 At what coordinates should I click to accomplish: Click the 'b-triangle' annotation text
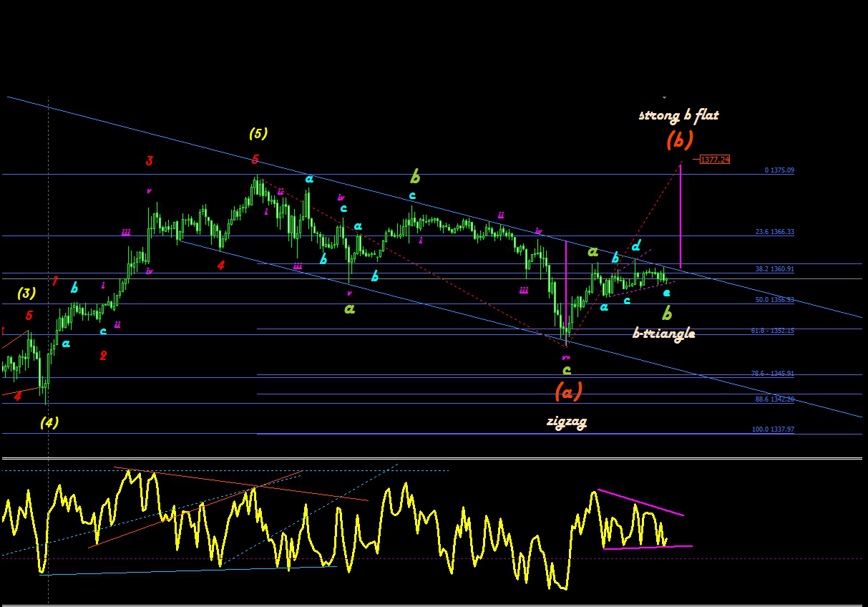click(x=663, y=333)
